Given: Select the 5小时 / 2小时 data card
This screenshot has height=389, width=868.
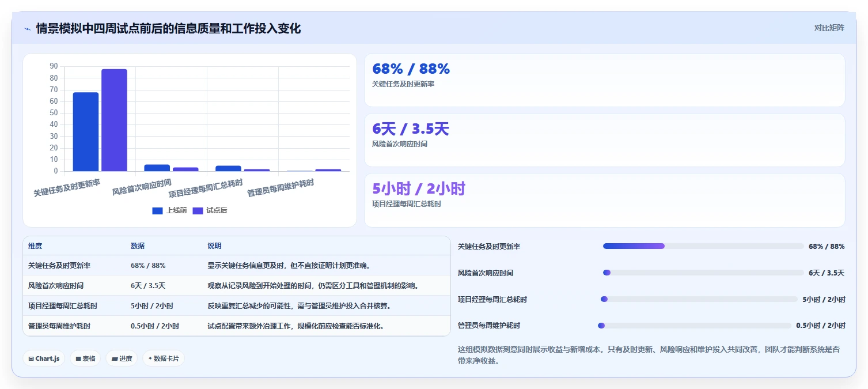Looking at the screenshot, I should (604, 200).
